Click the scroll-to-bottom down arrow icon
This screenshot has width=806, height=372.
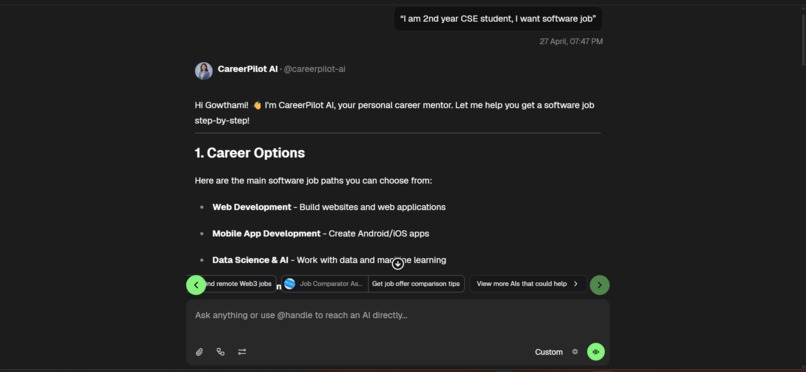(x=397, y=264)
